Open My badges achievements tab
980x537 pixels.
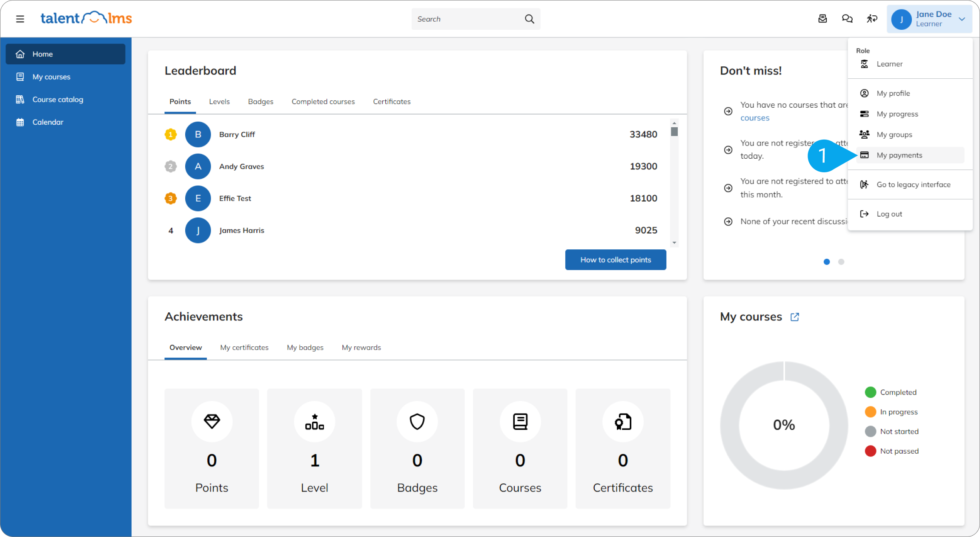pos(305,348)
